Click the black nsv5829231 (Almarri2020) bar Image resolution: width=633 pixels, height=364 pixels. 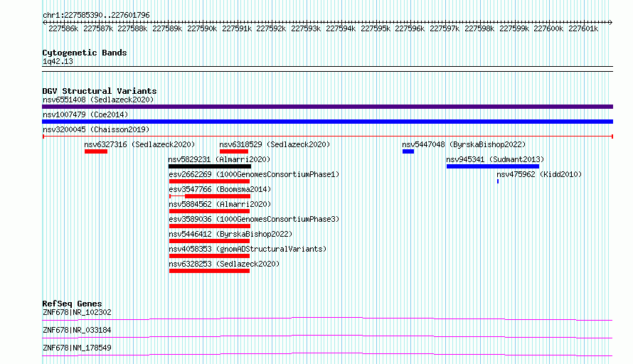[x=210, y=166]
